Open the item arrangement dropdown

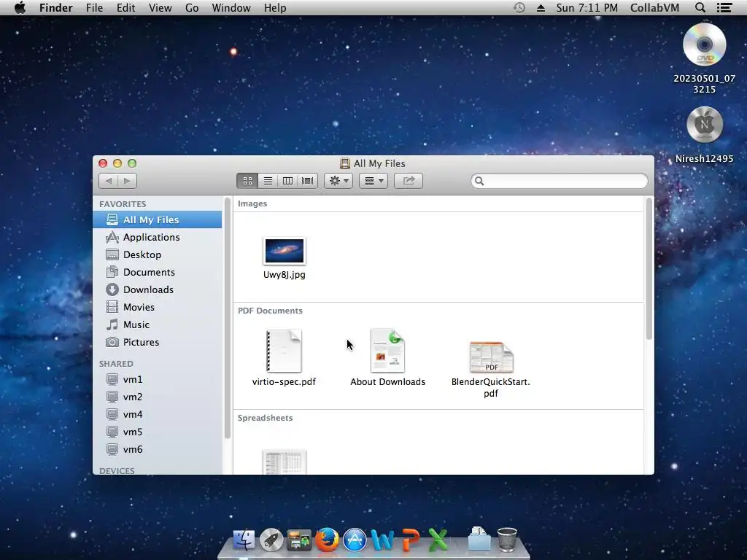click(373, 181)
